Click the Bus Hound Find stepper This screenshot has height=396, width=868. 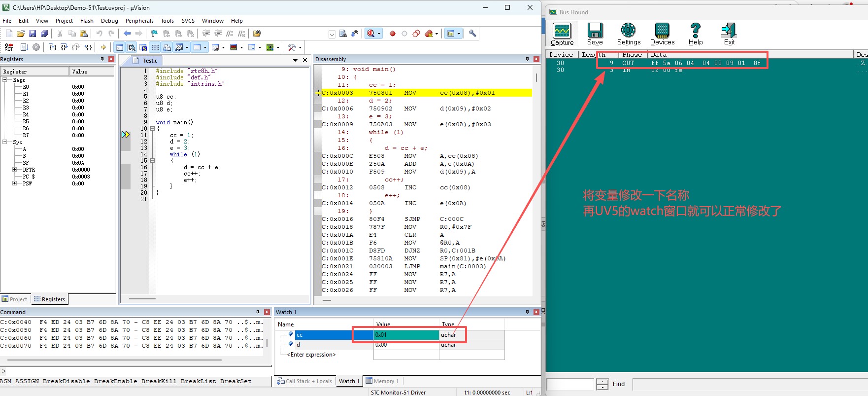602,384
